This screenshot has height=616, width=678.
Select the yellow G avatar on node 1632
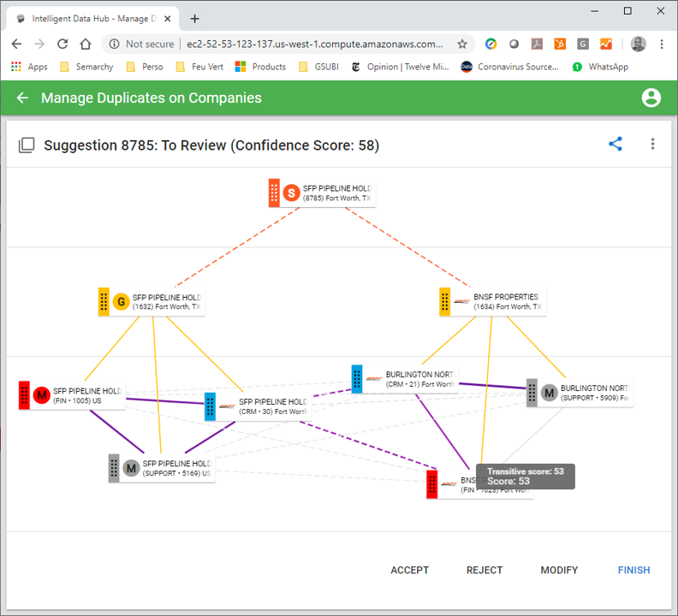click(121, 302)
